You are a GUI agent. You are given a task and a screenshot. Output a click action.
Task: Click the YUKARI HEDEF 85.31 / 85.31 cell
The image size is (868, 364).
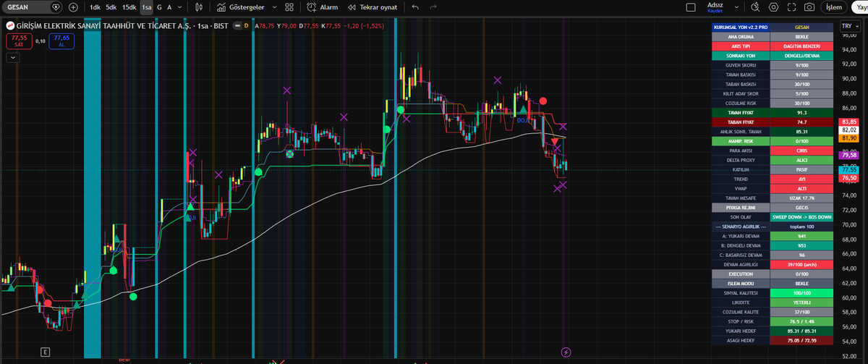(802, 330)
